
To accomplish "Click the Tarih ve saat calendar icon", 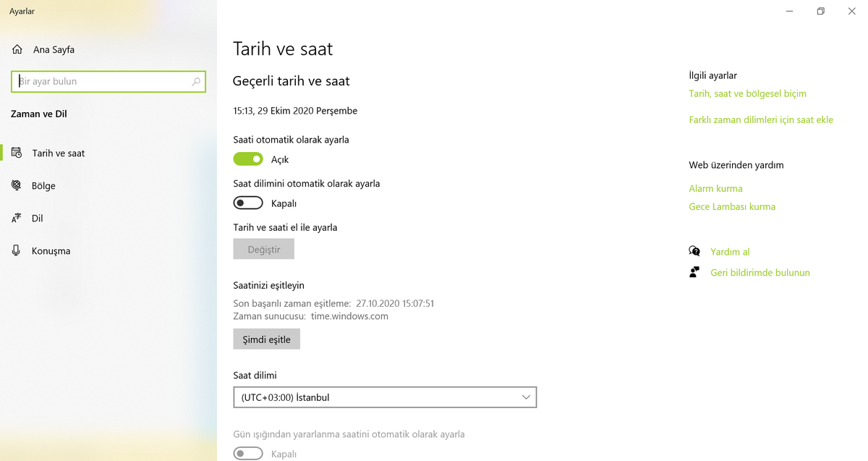I will [x=17, y=153].
